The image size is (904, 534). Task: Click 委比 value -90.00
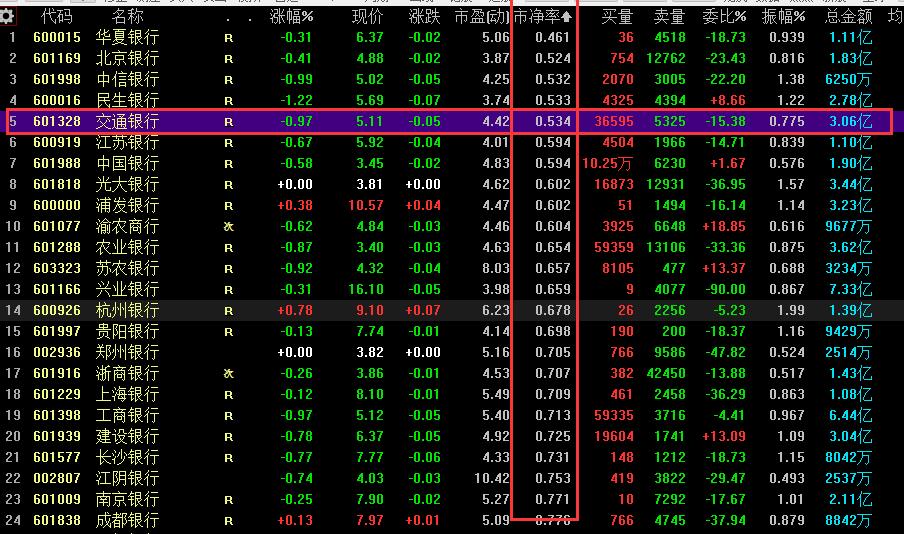pos(725,289)
